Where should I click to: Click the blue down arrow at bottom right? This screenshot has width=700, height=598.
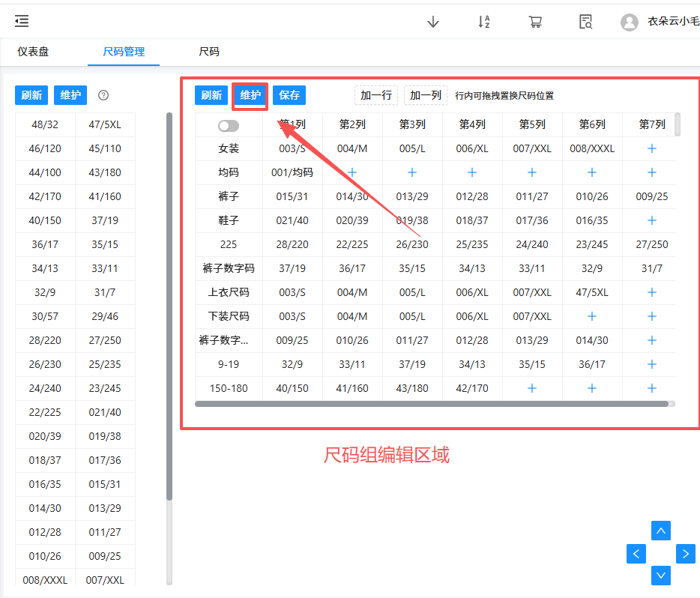click(660, 576)
